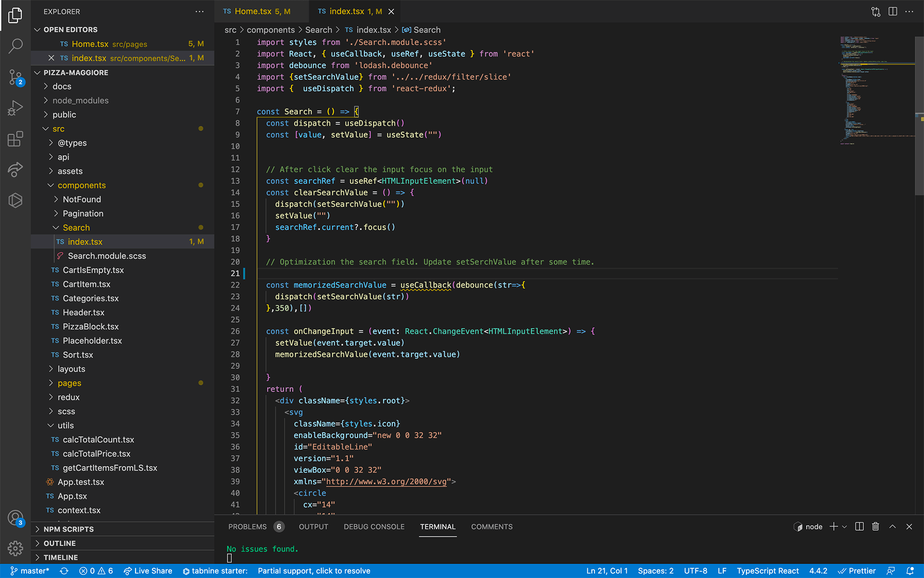This screenshot has height=578, width=924.
Task: Switch to the OUTPUT panel tab
Action: point(314,527)
